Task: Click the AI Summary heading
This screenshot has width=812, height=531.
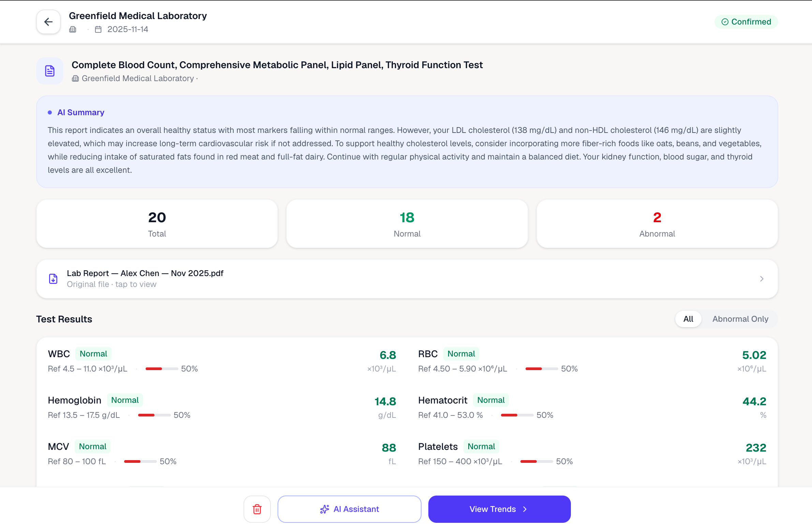Action: pyautogui.click(x=80, y=112)
